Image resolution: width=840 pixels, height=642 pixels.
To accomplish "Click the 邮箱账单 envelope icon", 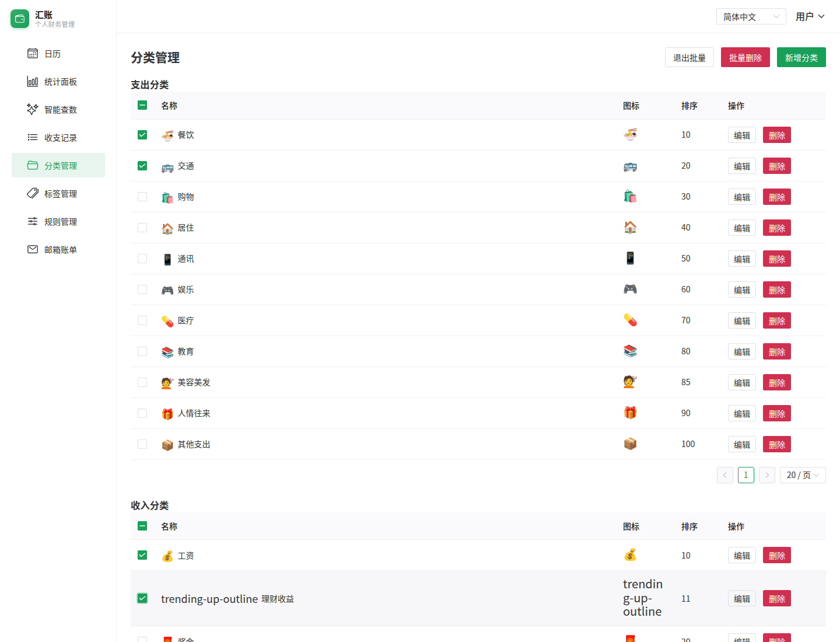I will click(33, 250).
